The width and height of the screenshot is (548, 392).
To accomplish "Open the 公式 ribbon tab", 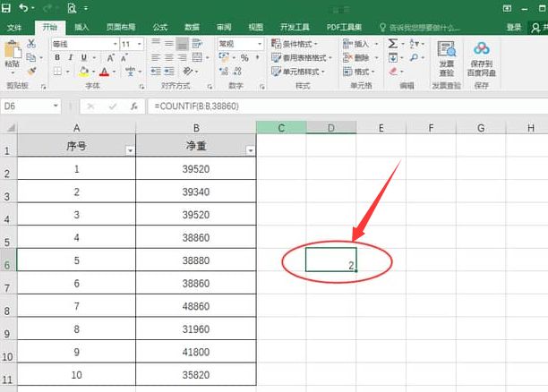I will pos(159,28).
